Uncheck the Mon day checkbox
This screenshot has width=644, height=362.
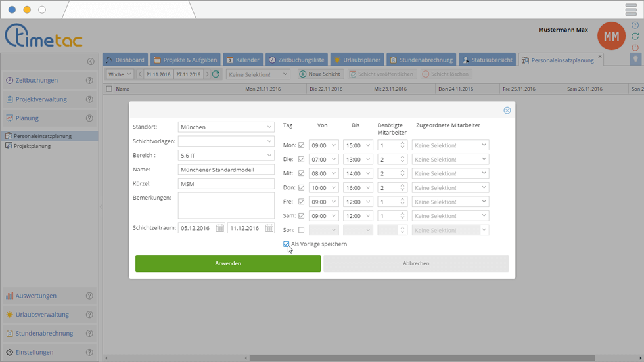point(302,145)
